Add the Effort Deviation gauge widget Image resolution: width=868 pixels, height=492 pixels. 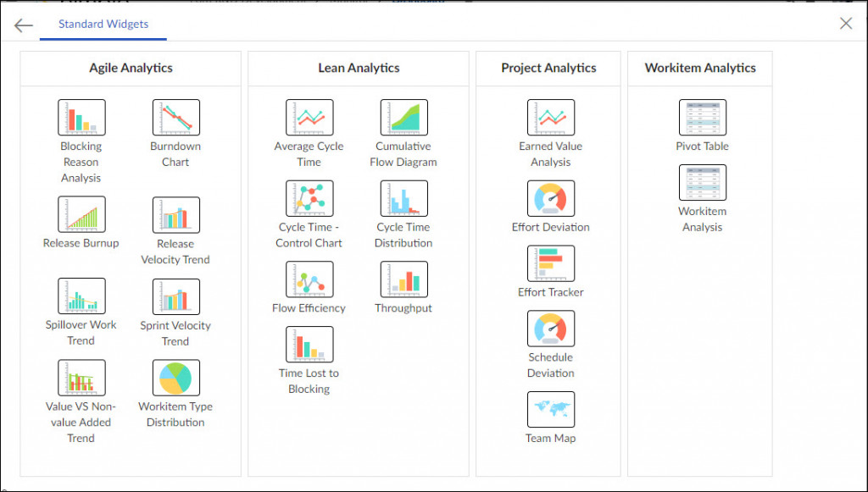(x=551, y=198)
